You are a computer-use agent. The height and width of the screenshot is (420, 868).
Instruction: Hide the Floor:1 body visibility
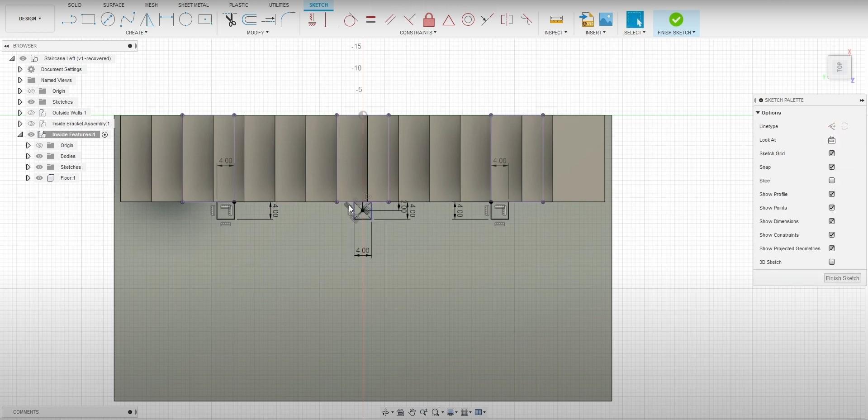point(39,178)
